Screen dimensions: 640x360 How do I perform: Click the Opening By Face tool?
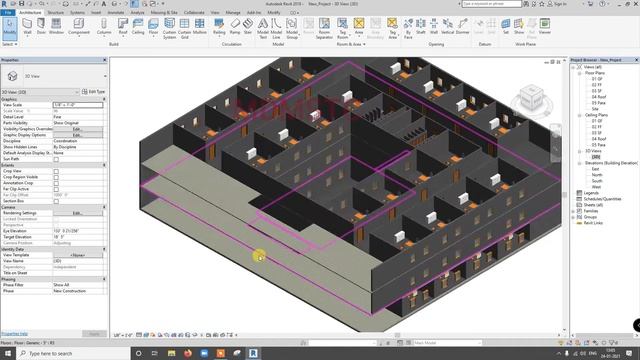tap(408, 28)
